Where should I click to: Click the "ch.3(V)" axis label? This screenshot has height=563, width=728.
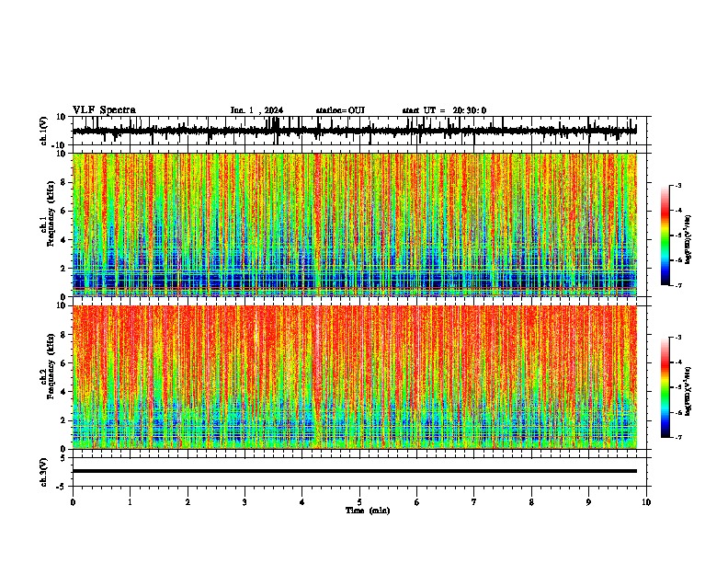click(x=44, y=472)
